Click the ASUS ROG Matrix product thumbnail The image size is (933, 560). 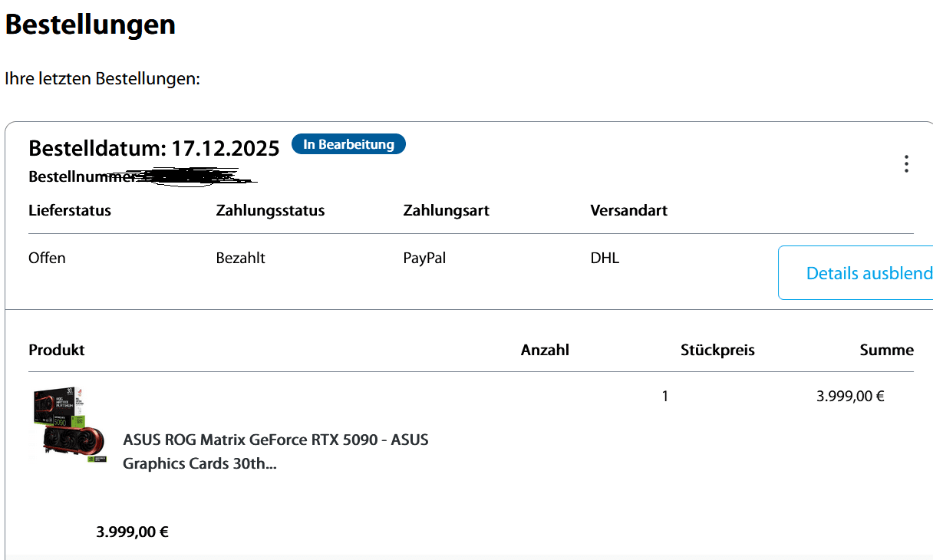pos(70,427)
